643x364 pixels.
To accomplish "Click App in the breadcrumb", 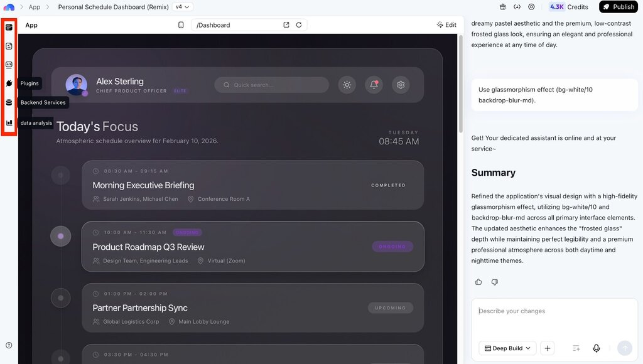I will tap(35, 7).
